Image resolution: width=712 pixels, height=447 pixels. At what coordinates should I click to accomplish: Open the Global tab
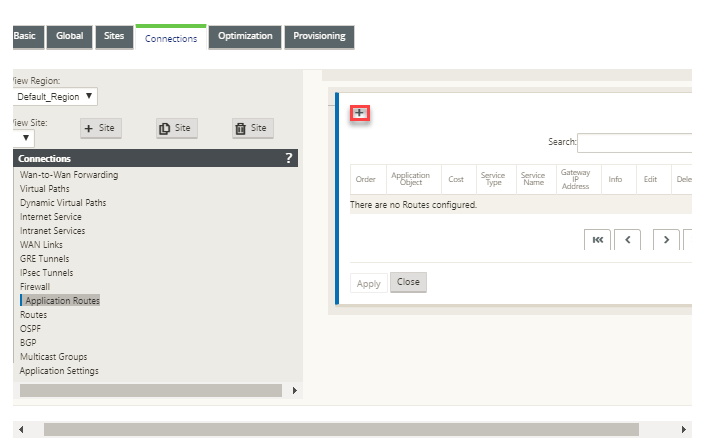click(x=69, y=36)
